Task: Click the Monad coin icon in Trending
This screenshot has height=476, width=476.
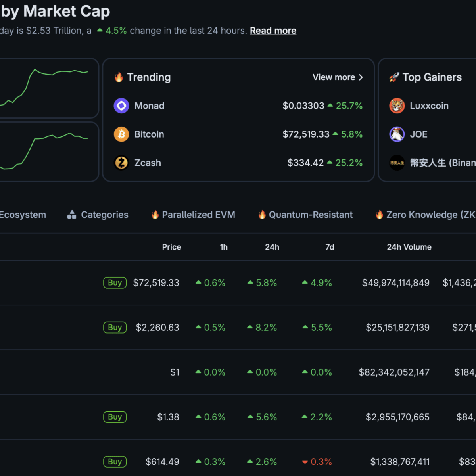Action: 121,106
